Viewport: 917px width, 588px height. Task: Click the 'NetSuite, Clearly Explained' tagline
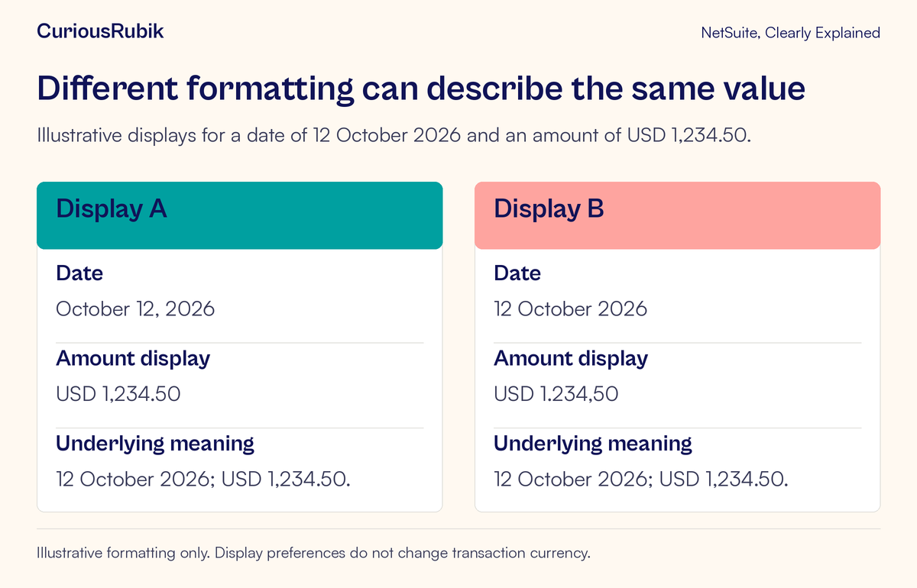tap(790, 33)
